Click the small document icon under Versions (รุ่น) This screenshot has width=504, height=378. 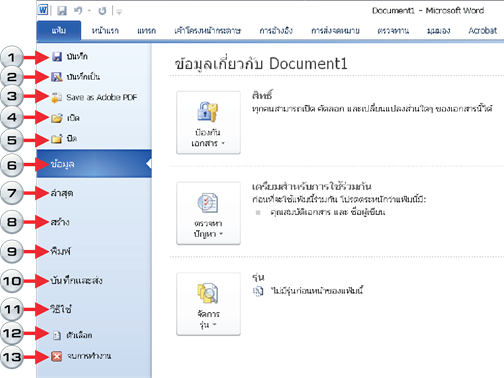pos(258,291)
